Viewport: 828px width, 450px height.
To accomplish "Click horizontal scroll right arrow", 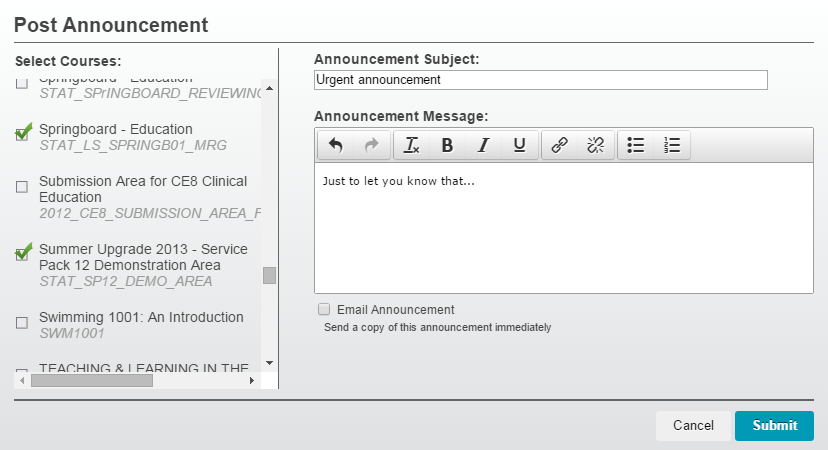I will coord(252,380).
